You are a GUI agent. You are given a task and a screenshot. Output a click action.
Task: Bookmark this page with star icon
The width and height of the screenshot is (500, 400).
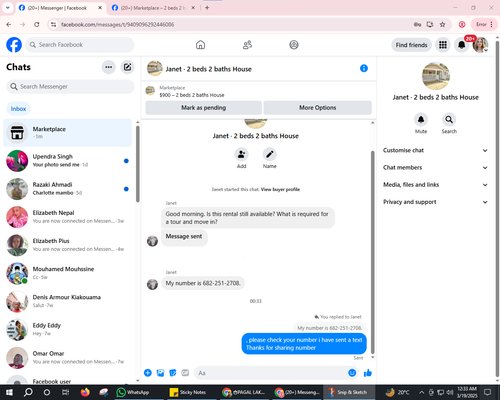pos(442,24)
